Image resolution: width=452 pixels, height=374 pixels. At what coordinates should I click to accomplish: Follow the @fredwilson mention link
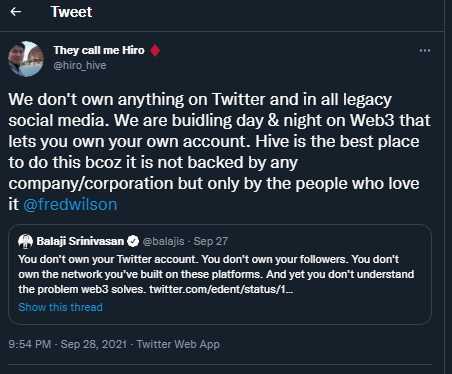70,204
